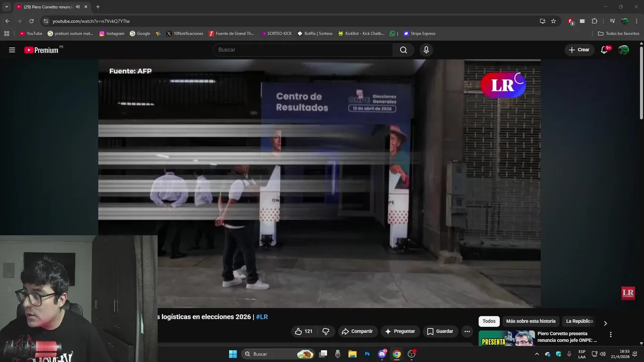The width and height of the screenshot is (644, 362).
Task: Select the La República chip
Action: point(580,321)
